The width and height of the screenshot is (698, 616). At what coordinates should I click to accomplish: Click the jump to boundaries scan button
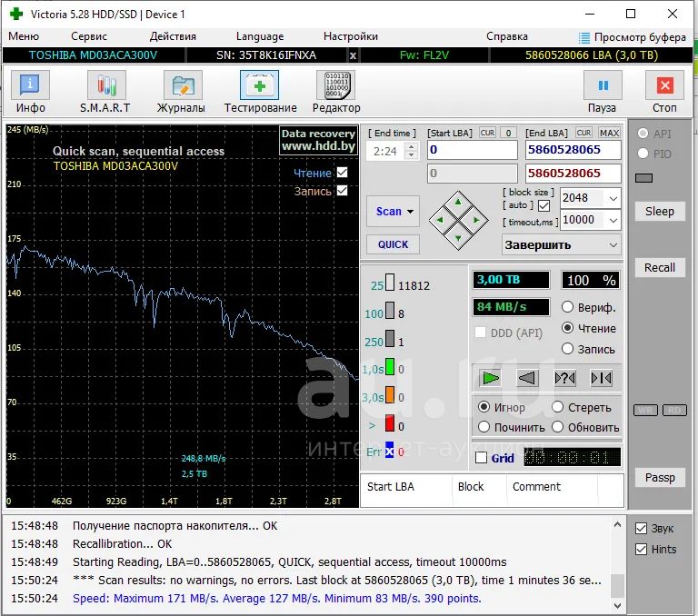coord(601,378)
